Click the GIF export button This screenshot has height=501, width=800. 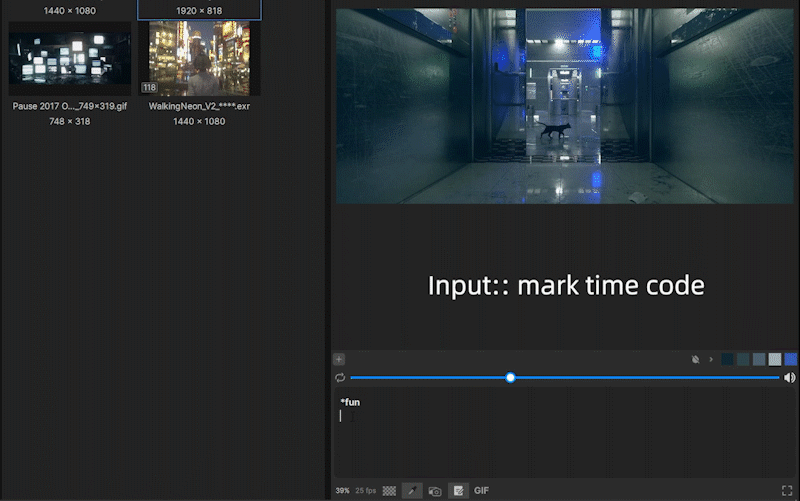(x=481, y=490)
